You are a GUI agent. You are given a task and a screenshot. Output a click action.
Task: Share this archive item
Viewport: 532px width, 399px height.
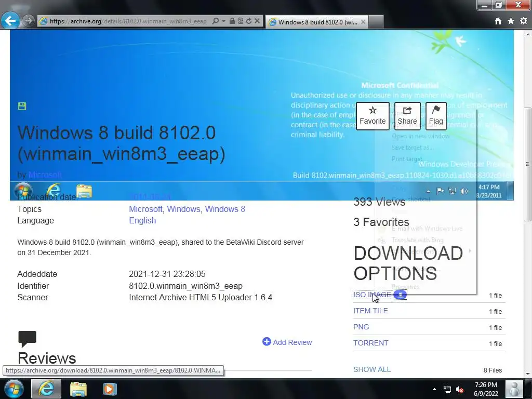407,116
